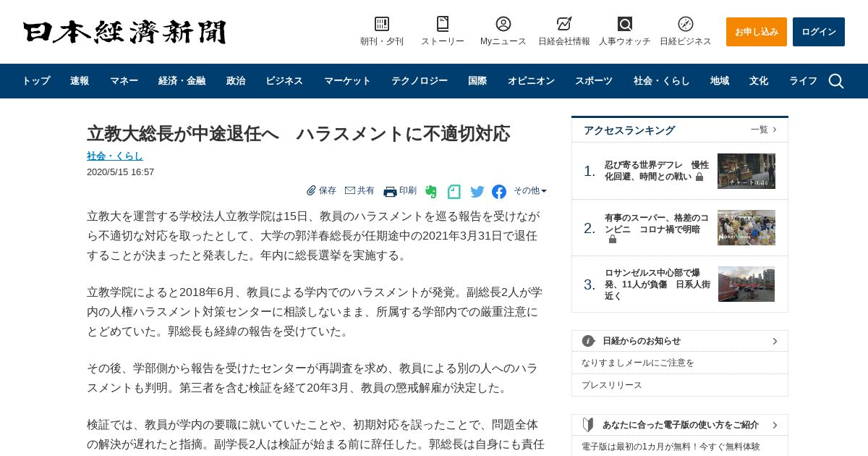Open なりすましメールにご注意を notice

[x=638, y=363]
